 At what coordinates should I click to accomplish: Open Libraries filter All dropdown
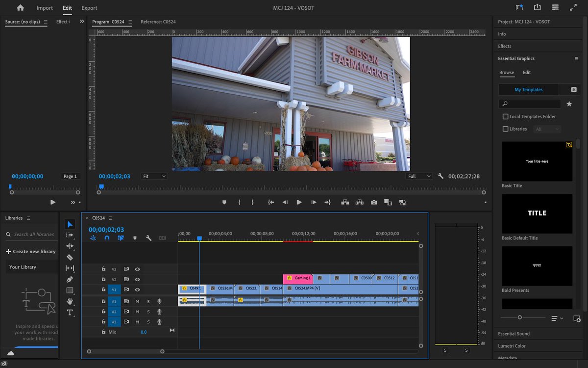547,129
